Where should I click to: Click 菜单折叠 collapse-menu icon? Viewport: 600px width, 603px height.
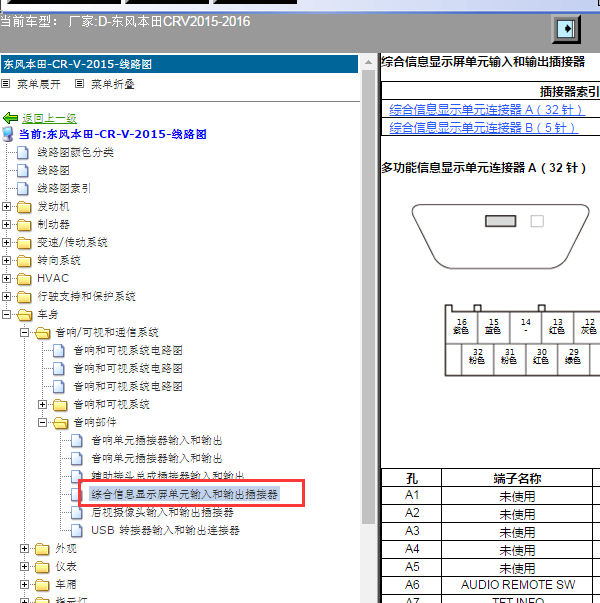79,83
